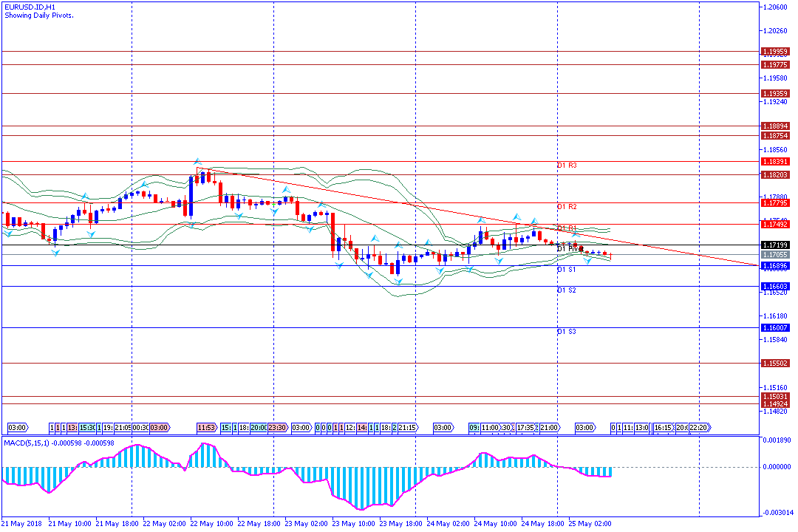Click the 1.19959 price level label

[775, 52]
